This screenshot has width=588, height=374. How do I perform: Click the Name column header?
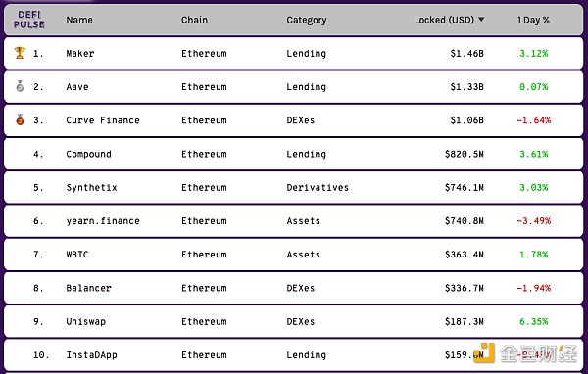click(79, 20)
